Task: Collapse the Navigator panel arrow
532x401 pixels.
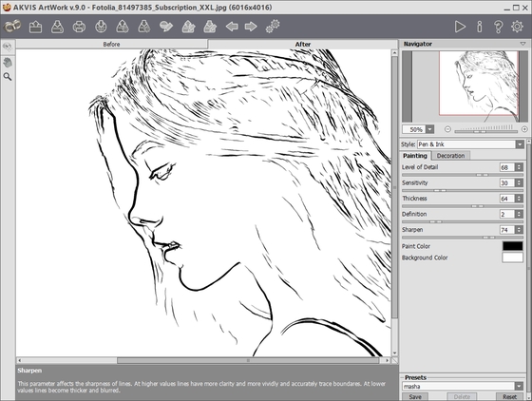Action: tap(522, 44)
